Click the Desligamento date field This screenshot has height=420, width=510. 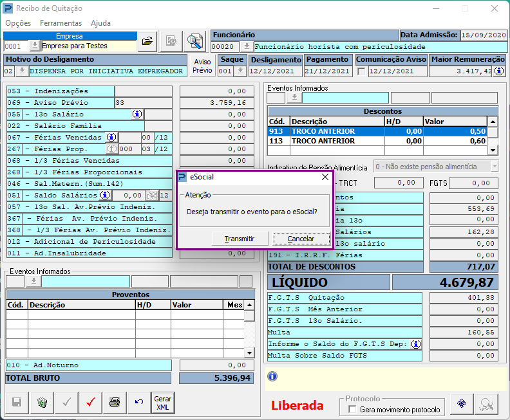click(276, 71)
